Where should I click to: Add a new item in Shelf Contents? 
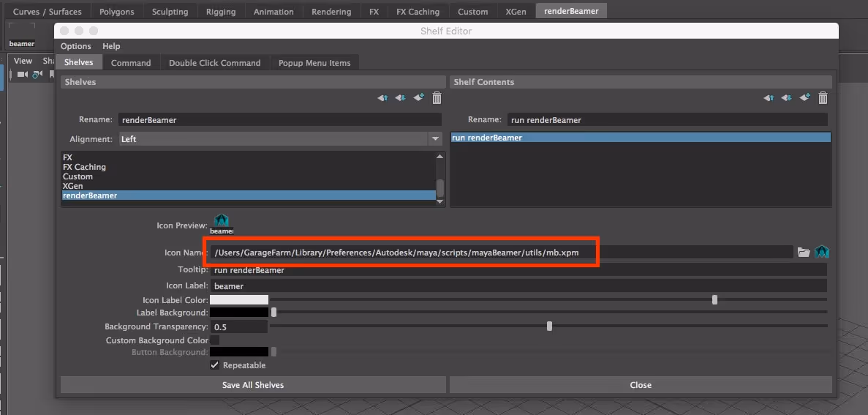tap(805, 97)
